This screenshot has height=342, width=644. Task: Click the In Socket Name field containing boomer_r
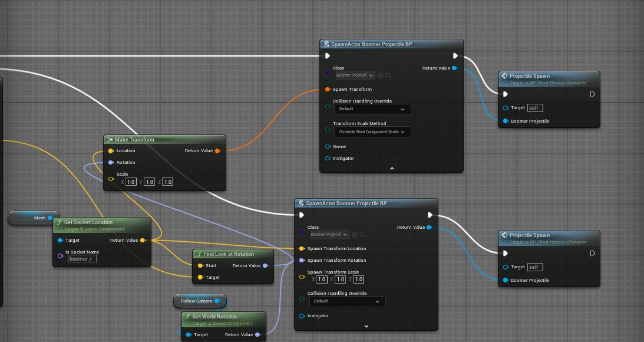[82, 259]
